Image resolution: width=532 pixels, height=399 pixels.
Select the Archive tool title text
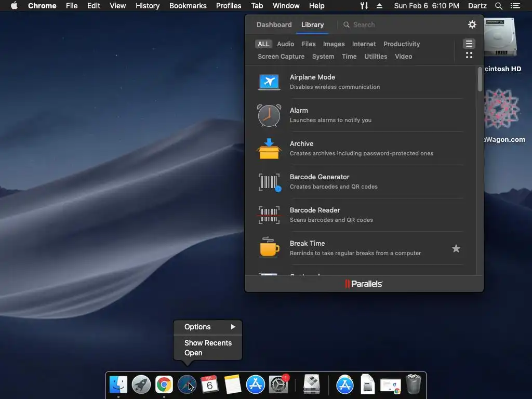301,143
